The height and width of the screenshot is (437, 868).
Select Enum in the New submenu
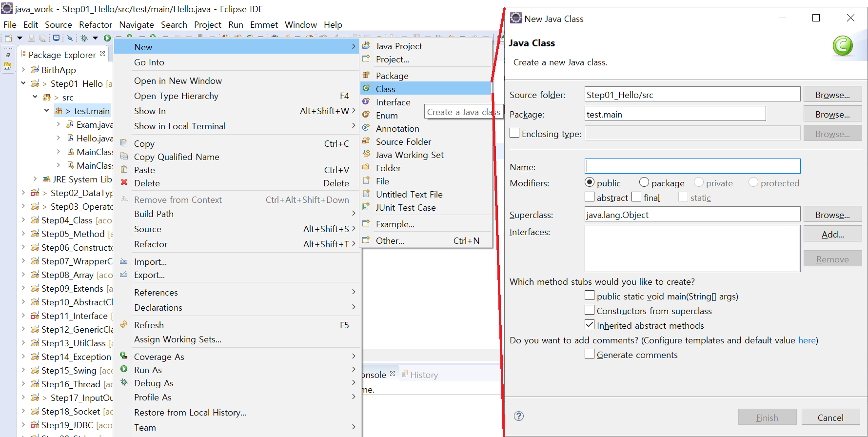coord(426,115)
